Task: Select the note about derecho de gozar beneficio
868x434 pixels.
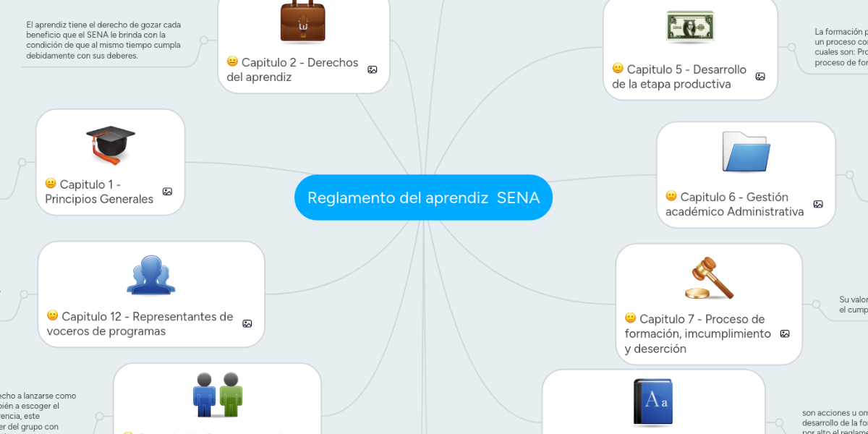Action: pos(103,40)
